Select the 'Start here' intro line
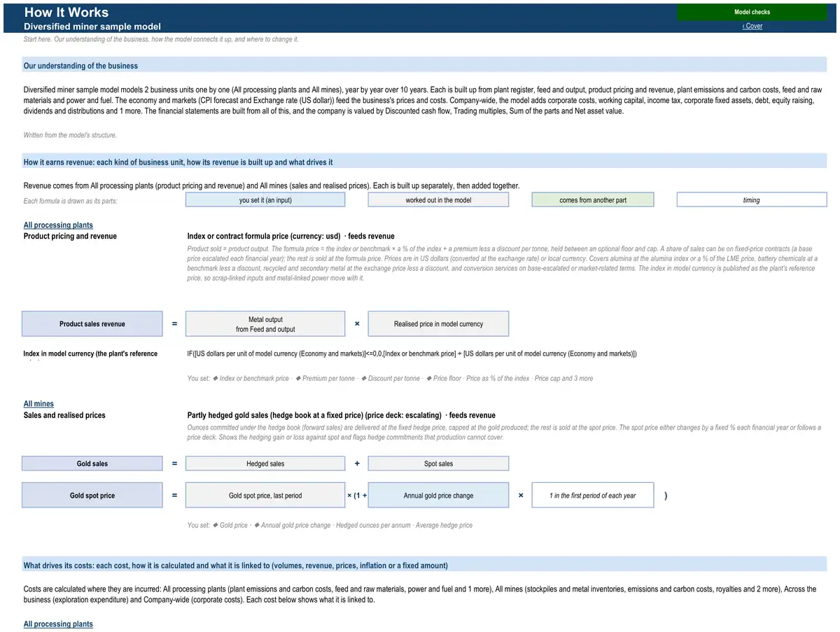Image resolution: width=840 pixels, height=632 pixels. click(x=161, y=39)
